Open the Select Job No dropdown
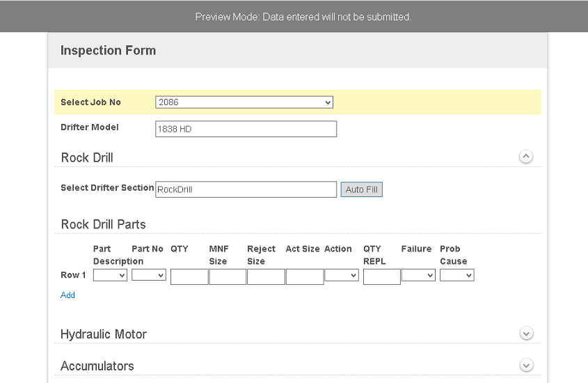This screenshot has width=588, height=383. [244, 102]
